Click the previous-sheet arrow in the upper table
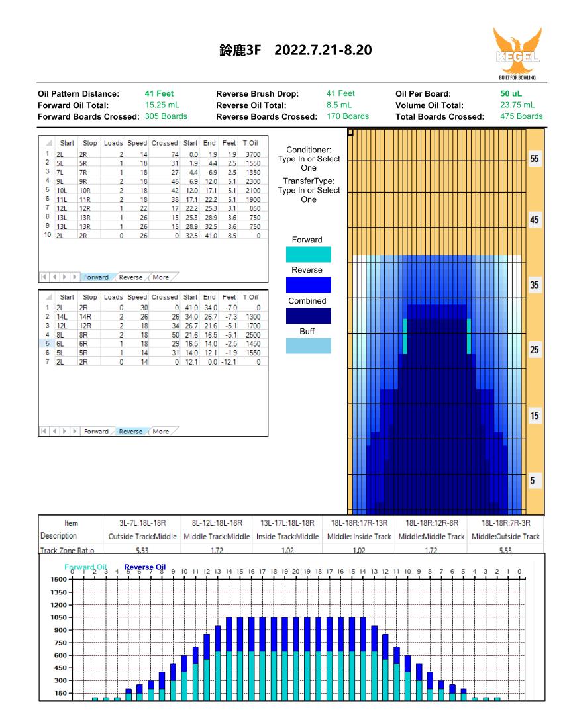Viewport: 563px width, 728px height. tap(54, 277)
